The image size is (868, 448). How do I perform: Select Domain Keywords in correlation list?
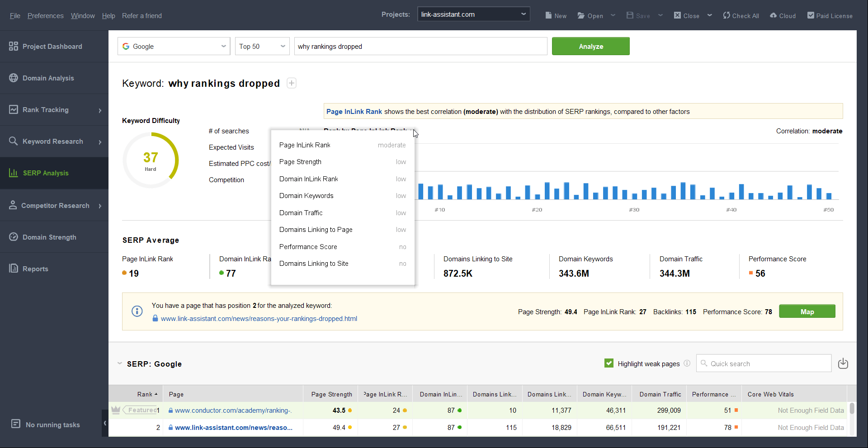(x=343, y=196)
